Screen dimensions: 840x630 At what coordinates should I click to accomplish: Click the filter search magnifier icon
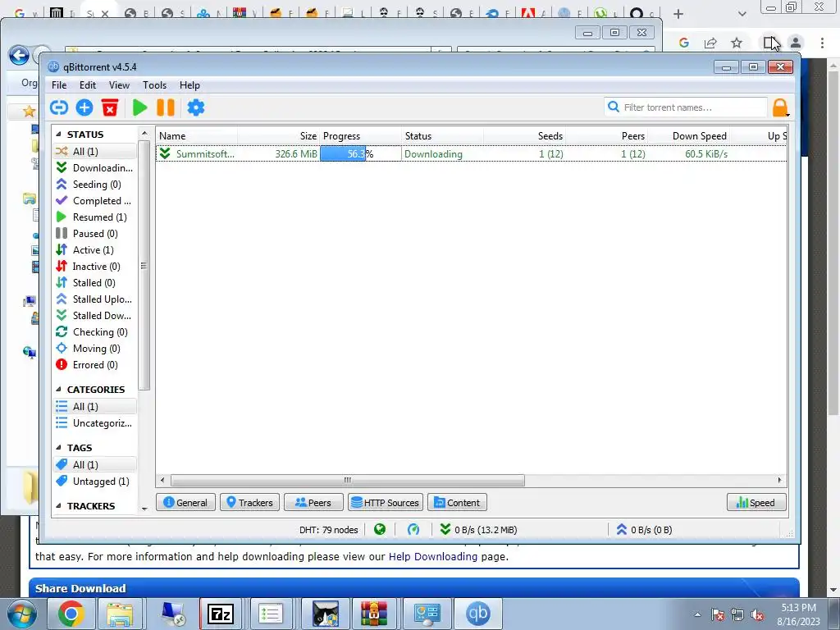click(x=614, y=107)
